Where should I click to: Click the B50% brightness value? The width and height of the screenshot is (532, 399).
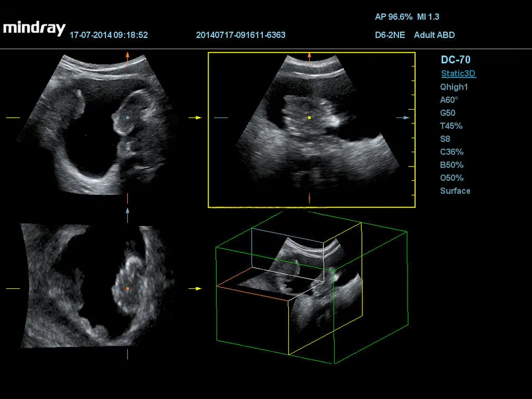(452, 165)
